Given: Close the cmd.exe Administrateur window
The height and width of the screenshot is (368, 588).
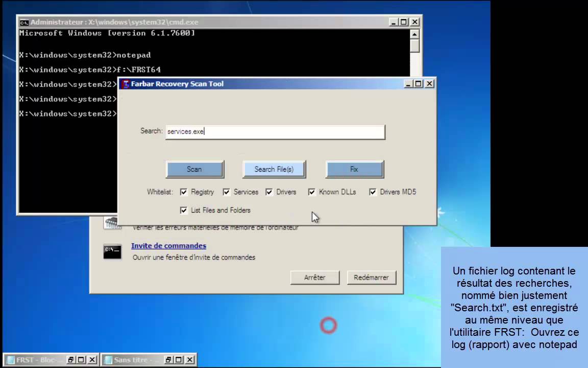Looking at the screenshot, I should click(415, 22).
